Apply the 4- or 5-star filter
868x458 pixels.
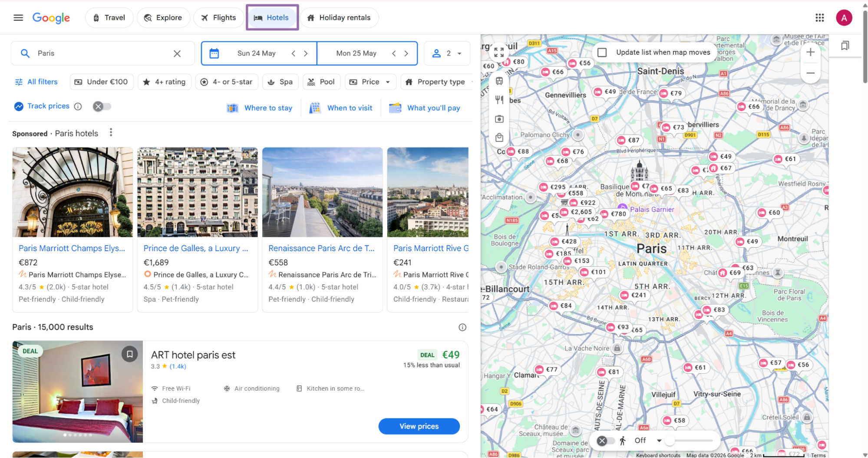click(x=227, y=82)
